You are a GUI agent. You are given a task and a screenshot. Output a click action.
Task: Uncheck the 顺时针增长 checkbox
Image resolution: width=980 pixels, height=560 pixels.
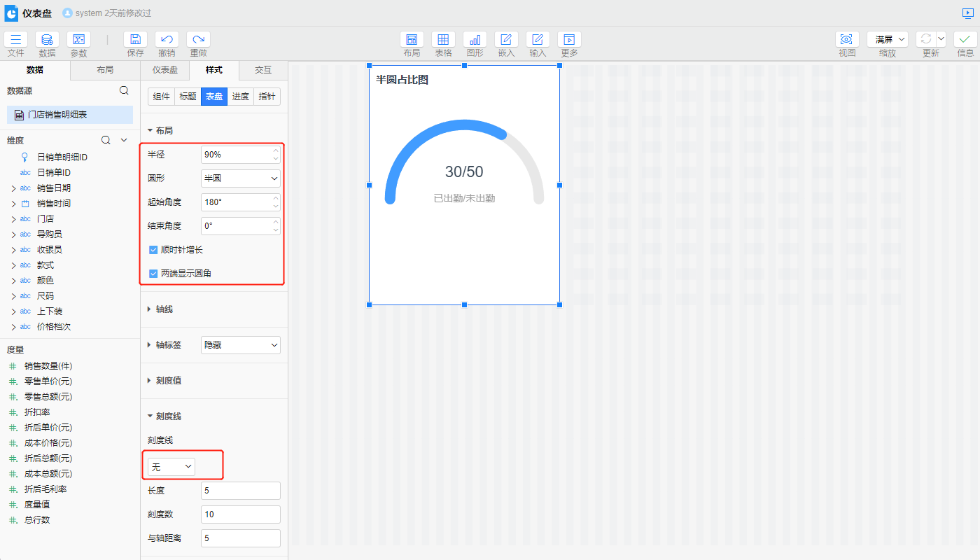pyautogui.click(x=153, y=250)
